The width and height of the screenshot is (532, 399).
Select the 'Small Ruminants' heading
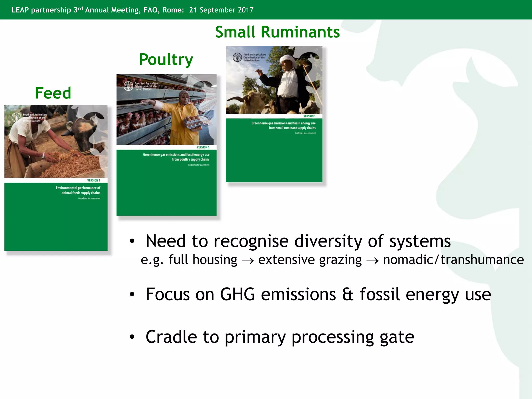coord(277,32)
